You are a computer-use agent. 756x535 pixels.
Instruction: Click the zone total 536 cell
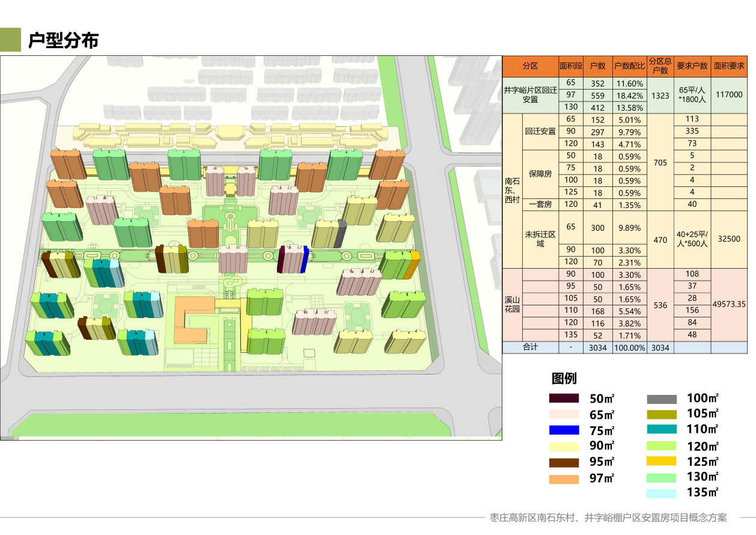[x=660, y=305]
